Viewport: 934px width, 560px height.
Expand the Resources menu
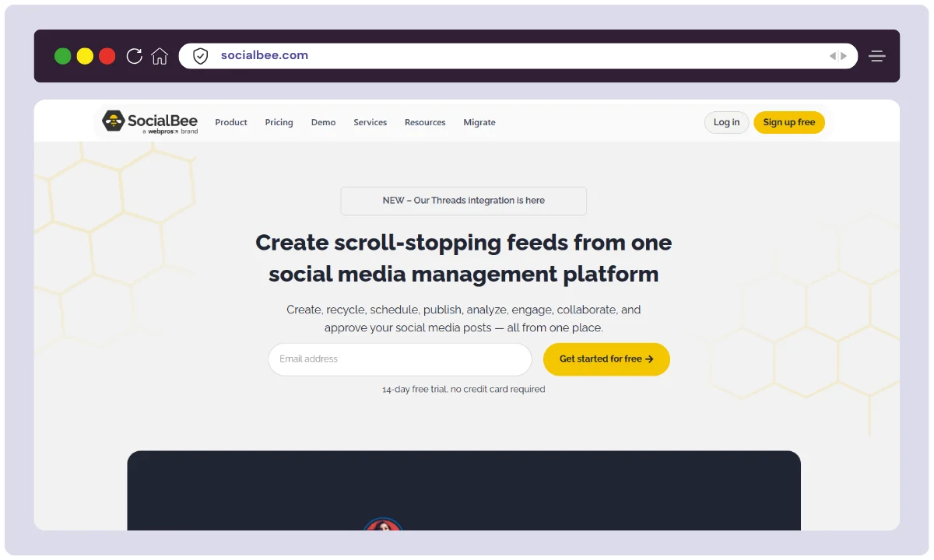pyautogui.click(x=425, y=123)
